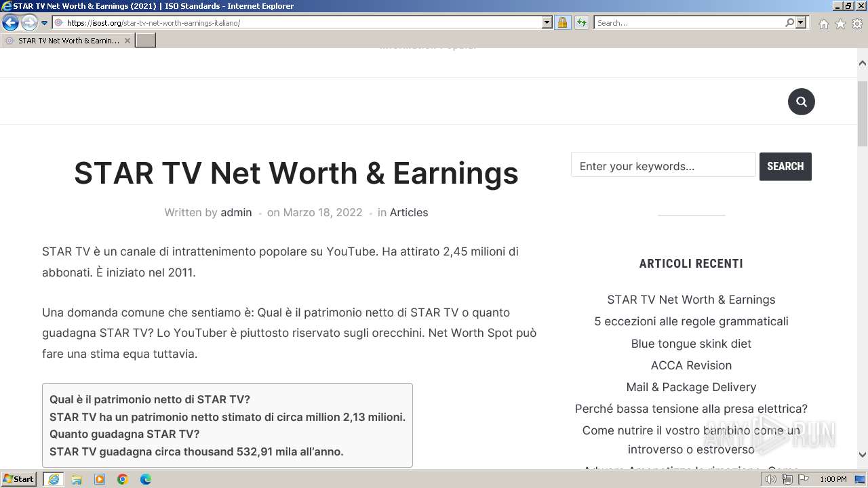Open Microsoft Edge taskbar icon
The image size is (868, 488).
146,479
